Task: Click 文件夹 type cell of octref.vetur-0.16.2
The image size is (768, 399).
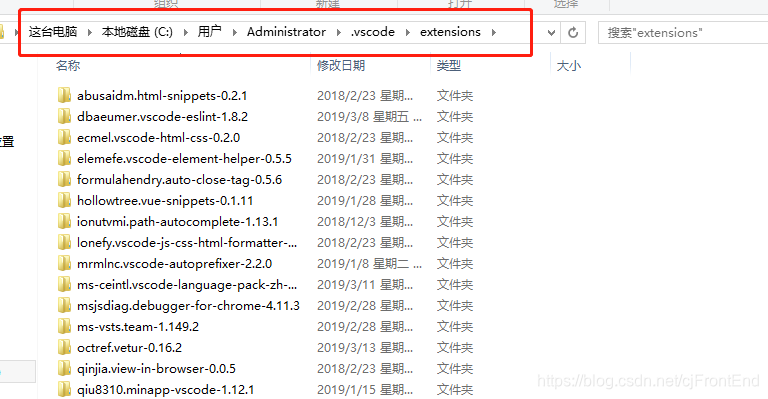Action: coord(455,348)
